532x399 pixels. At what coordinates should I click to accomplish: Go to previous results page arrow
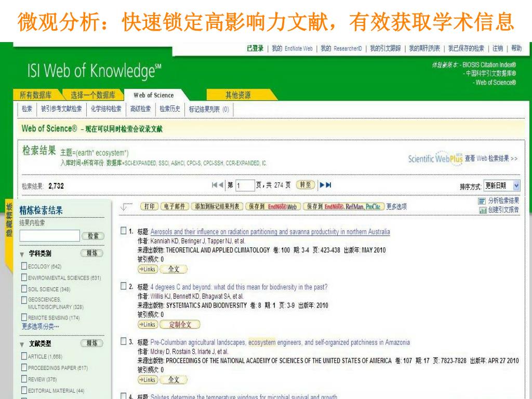[x=220, y=185]
